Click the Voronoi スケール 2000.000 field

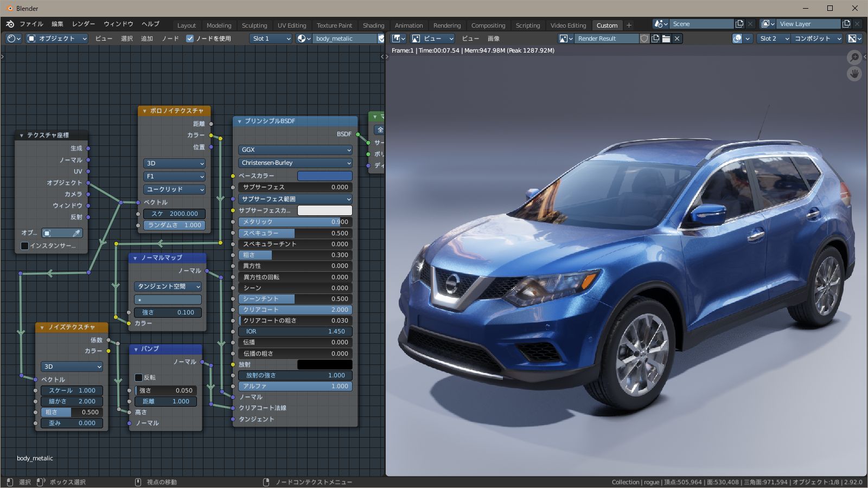[x=174, y=214]
